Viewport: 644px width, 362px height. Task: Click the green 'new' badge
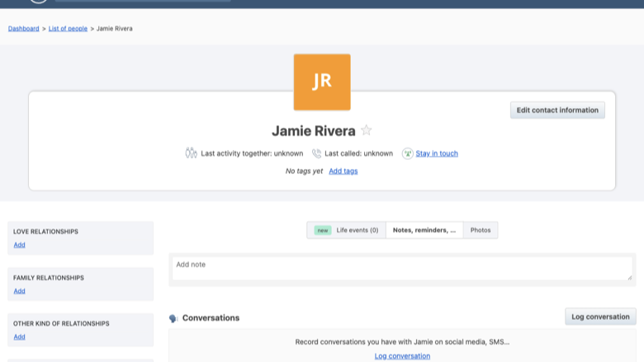322,230
